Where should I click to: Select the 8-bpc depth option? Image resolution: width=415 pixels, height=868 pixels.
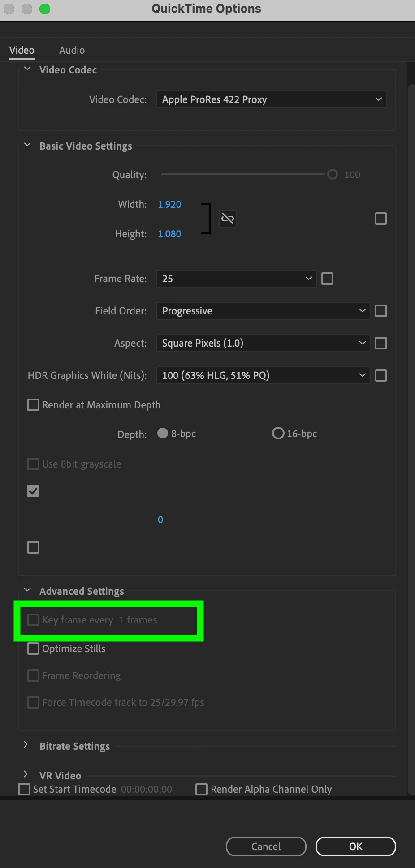tap(163, 433)
